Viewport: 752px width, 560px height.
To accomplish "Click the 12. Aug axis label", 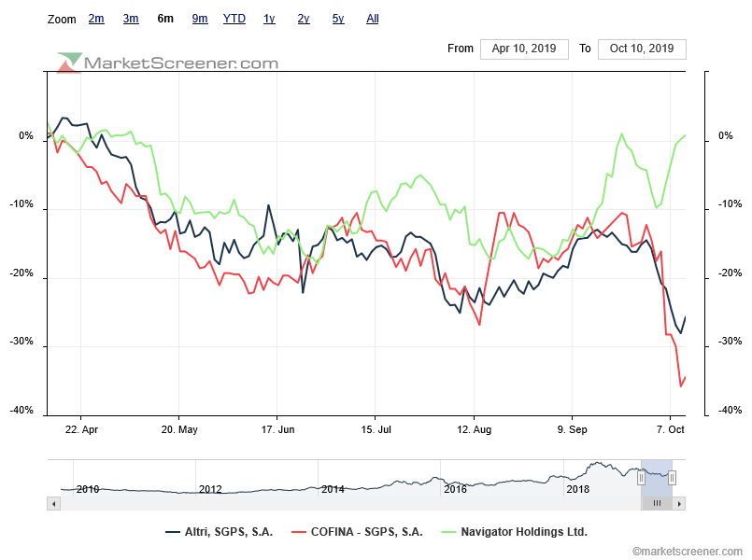I will pyautogui.click(x=474, y=429).
